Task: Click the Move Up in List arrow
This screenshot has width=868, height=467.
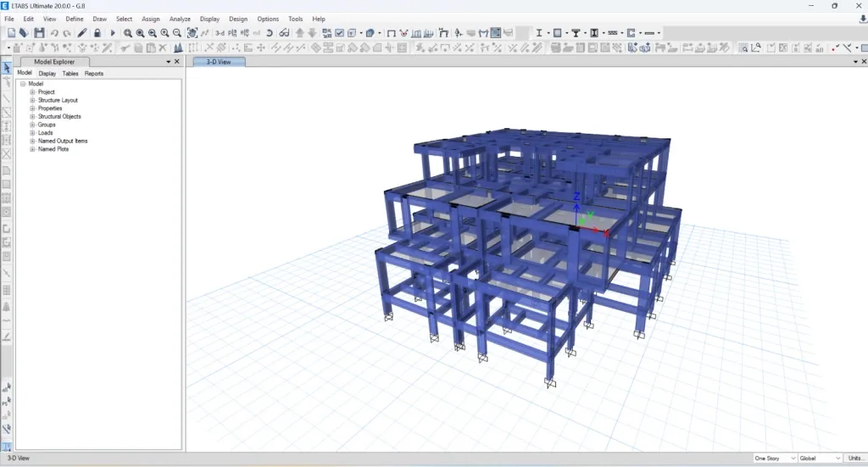Action: 299,33
